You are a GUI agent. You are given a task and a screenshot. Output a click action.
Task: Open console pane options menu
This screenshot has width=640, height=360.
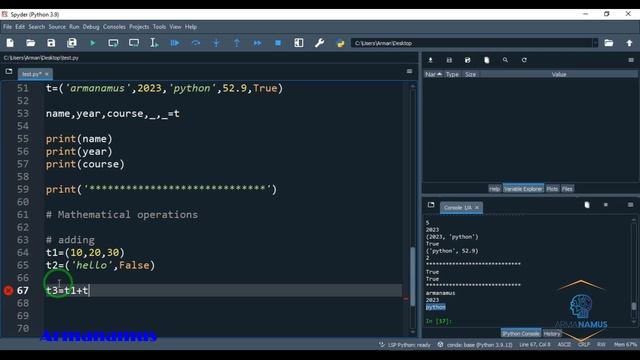(x=631, y=205)
